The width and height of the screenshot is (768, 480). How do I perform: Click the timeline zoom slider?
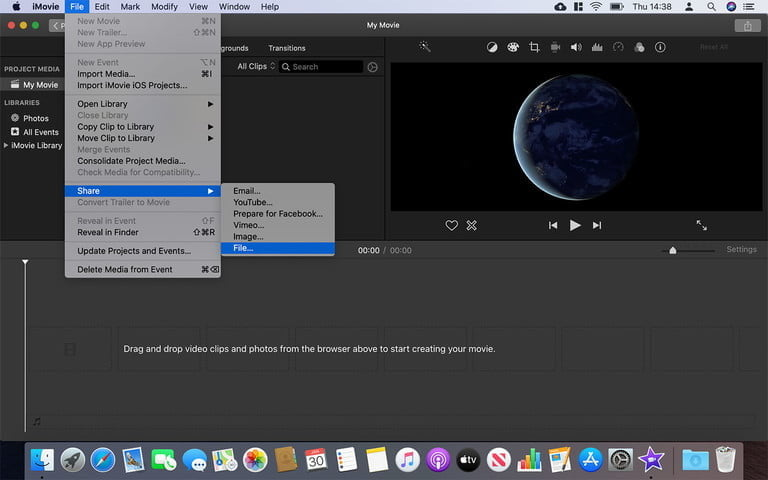[x=673, y=250]
